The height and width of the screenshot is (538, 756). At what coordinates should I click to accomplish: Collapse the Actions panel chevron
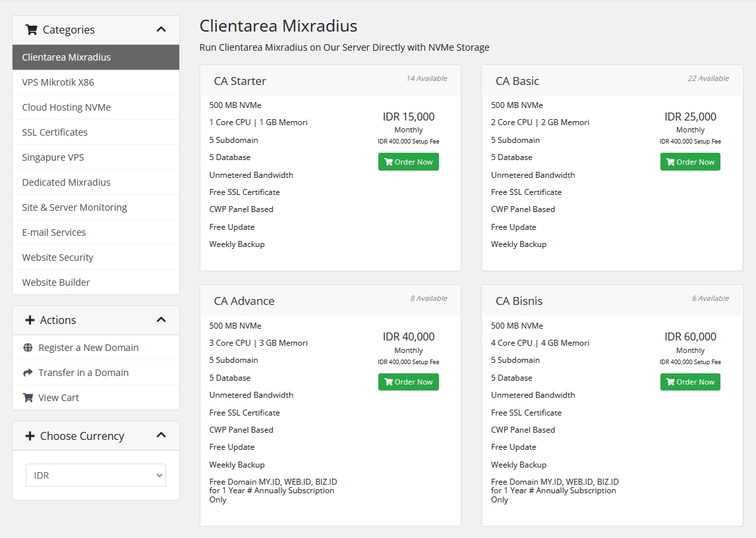point(161,320)
